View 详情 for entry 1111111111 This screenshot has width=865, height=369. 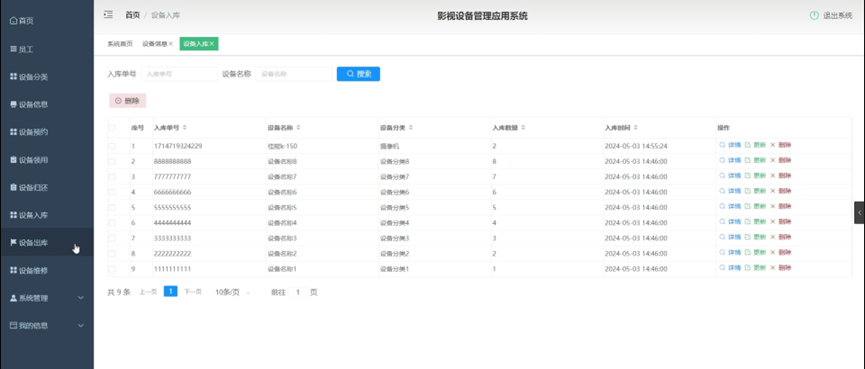(x=730, y=268)
